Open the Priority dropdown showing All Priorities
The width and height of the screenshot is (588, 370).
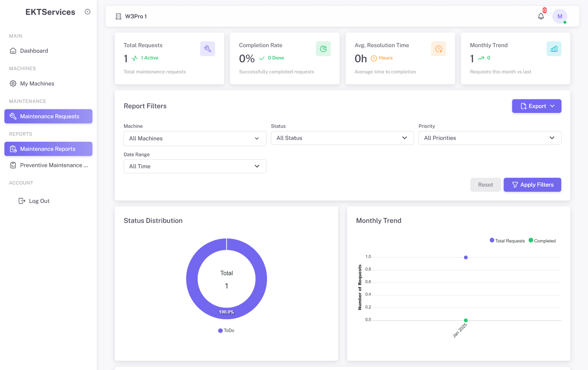click(490, 138)
